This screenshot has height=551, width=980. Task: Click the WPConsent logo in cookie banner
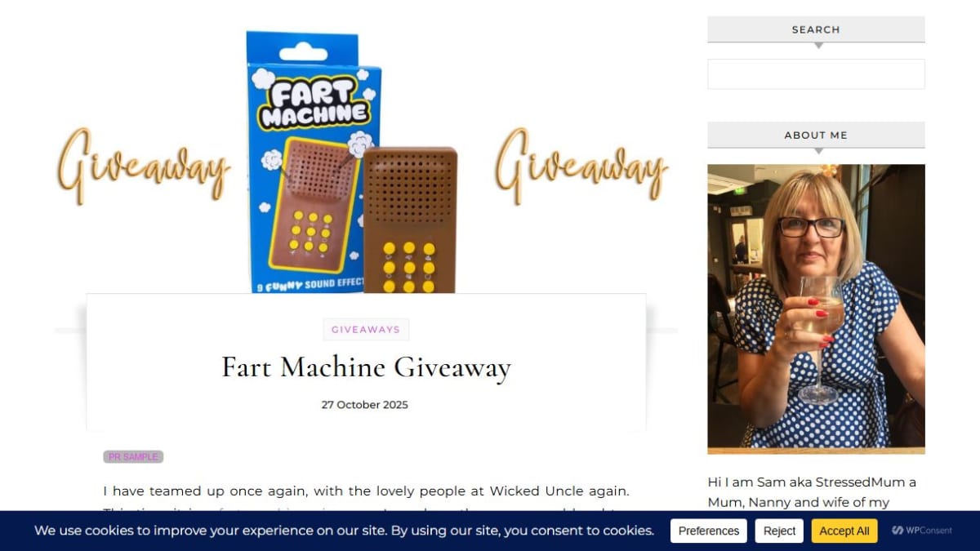pos(922,531)
